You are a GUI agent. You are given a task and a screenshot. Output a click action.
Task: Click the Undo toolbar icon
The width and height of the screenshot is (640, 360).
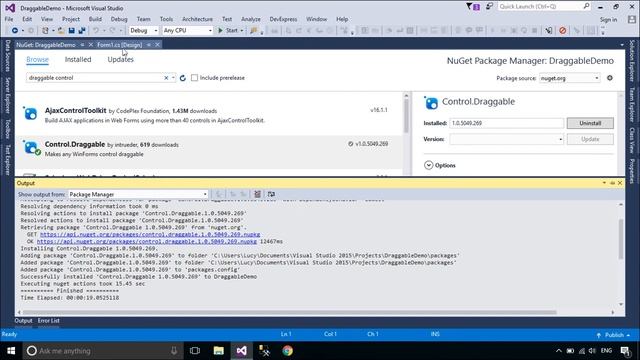(96, 31)
